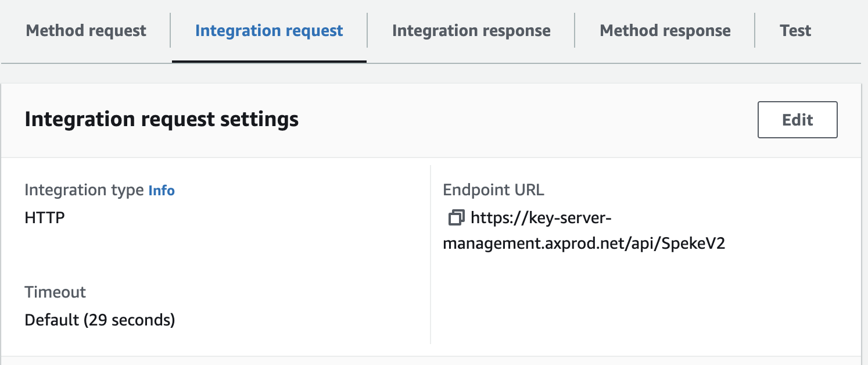
Task: Click the Timeout section label
Action: [55, 292]
